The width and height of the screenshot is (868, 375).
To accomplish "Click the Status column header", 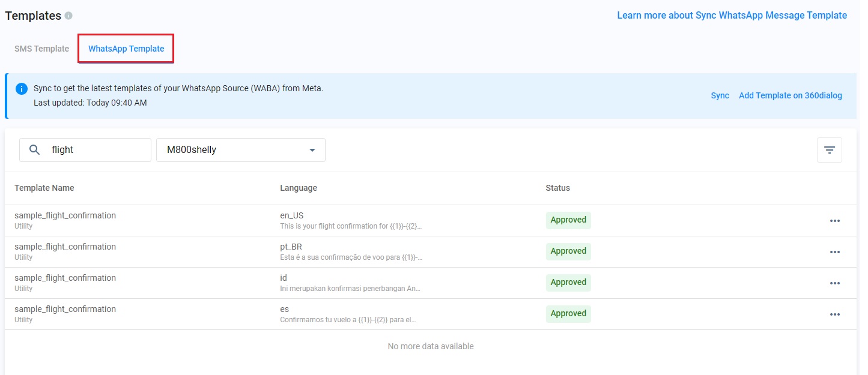I will point(557,188).
